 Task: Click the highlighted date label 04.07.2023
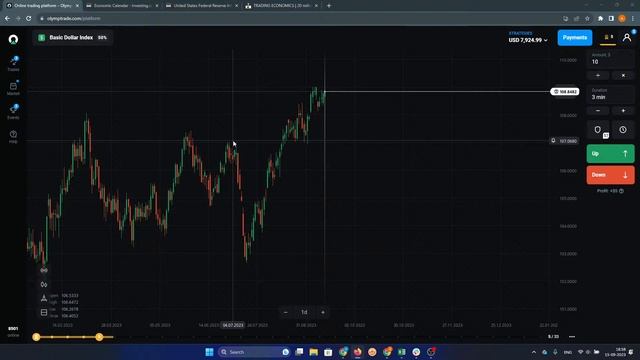233,325
